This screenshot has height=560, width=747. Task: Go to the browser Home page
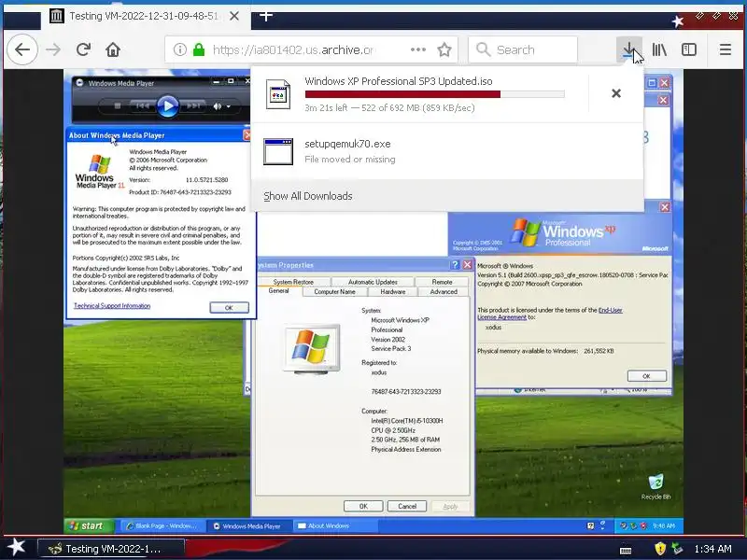(x=113, y=49)
